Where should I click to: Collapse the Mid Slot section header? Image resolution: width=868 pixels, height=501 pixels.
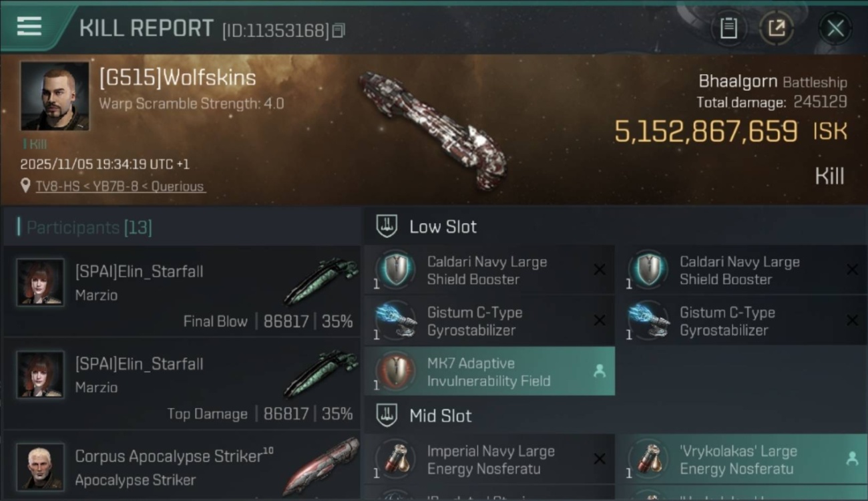pyautogui.click(x=440, y=415)
